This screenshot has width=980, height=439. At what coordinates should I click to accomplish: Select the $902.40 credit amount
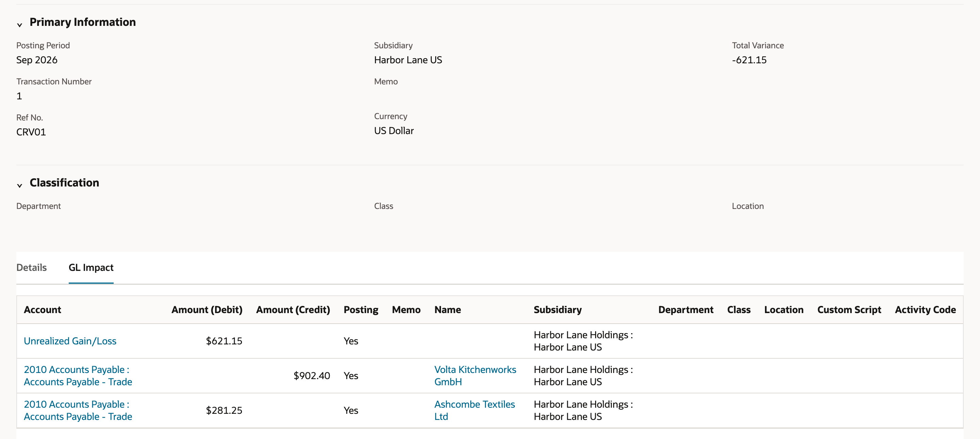(312, 375)
